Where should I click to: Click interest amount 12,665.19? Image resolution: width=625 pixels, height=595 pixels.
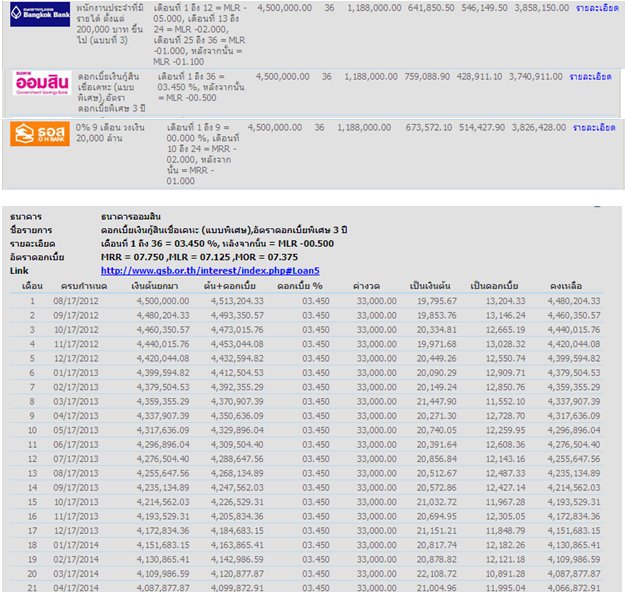505,330
